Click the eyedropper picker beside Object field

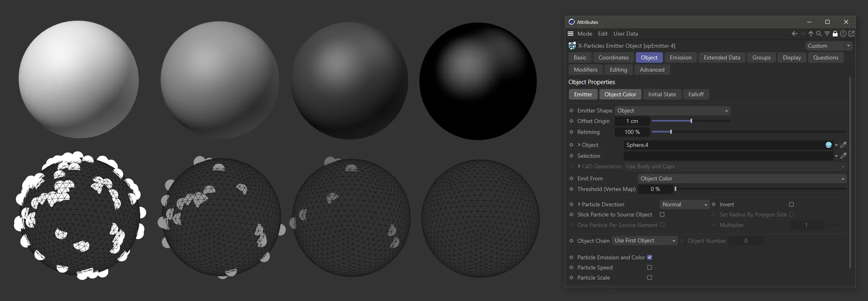(843, 145)
